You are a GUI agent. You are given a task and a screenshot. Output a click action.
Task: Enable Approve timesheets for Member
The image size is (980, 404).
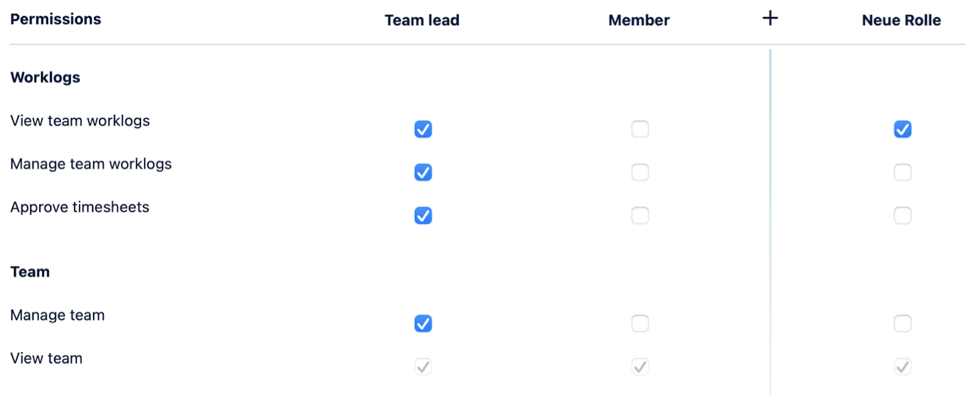[x=640, y=215]
